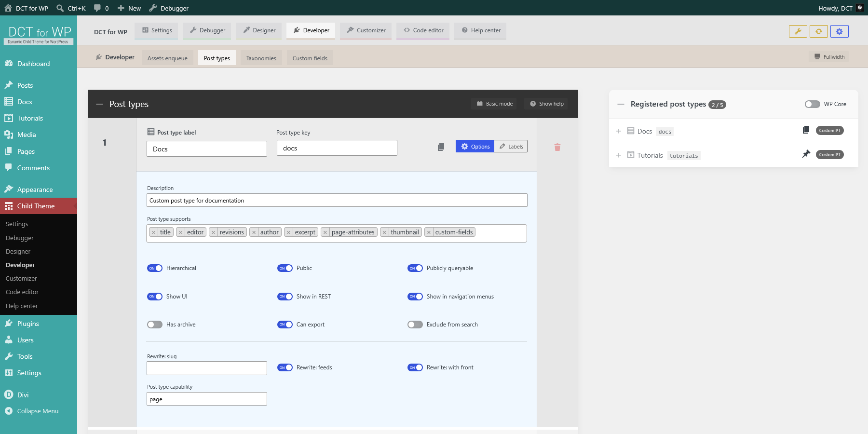Toggle the Rewrite: with front switch

pos(415,367)
